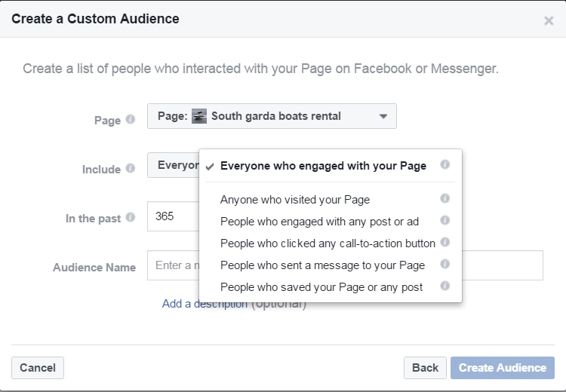Open the Page selector dropdown
The image size is (566, 392).
pyautogui.click(x=272, y=116)
